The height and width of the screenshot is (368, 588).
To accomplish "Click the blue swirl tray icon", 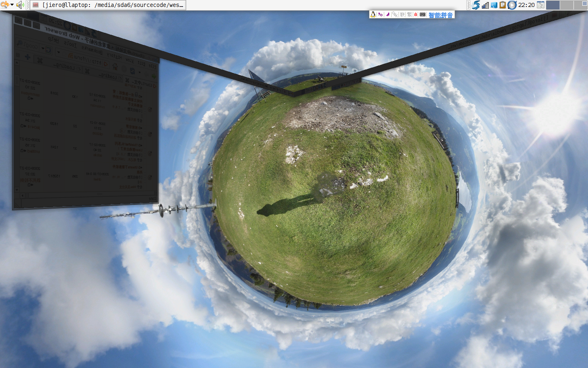I will point(476,5).
